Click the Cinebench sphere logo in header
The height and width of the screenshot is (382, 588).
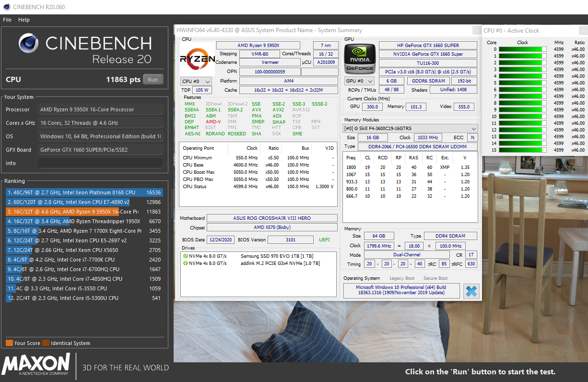(x=29, y=43)
